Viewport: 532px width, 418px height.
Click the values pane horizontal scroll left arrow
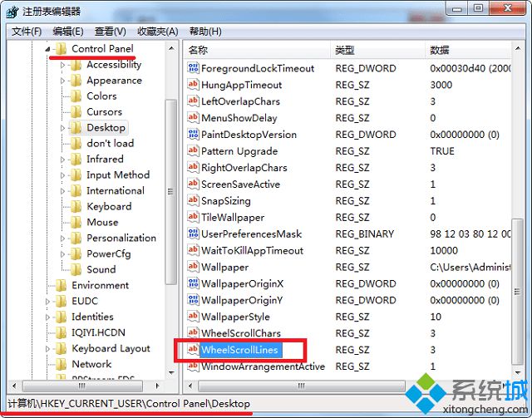(190, 386)
